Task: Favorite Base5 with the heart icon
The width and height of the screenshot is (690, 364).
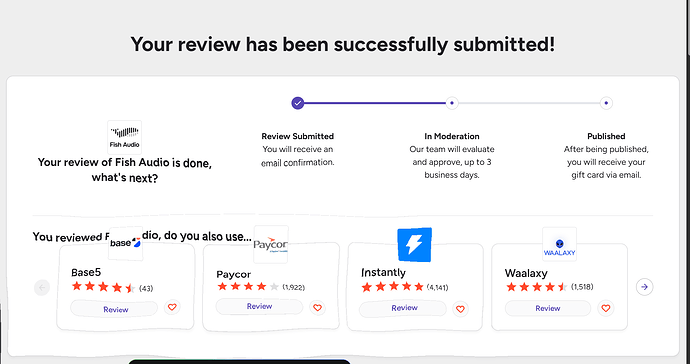Action: tap(172, 307)
